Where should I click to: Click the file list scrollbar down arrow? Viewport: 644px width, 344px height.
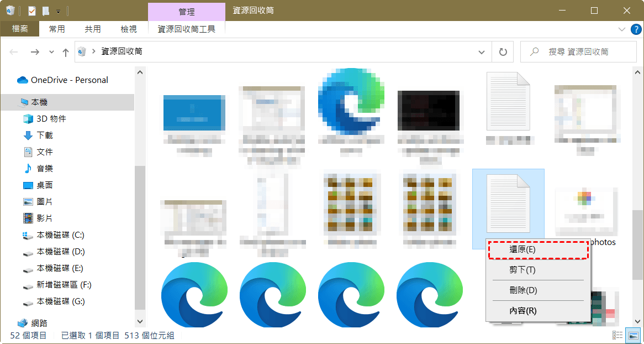coord(638,321)
